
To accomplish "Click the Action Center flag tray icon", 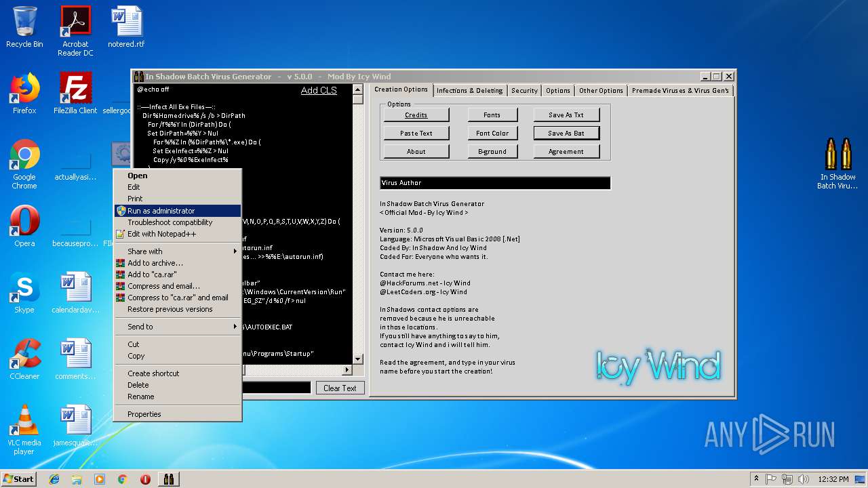I will pos(771,479).
